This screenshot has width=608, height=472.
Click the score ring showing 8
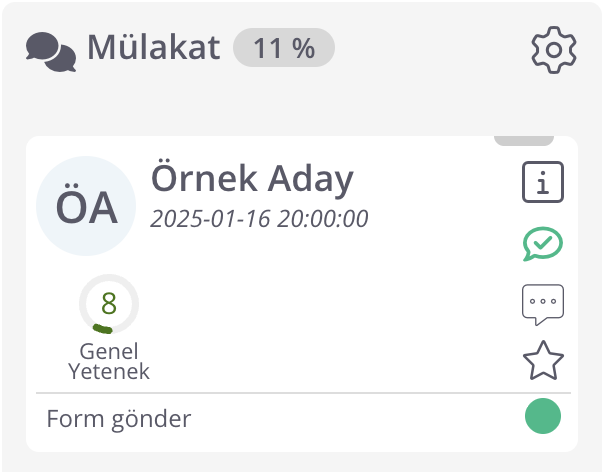pyautogui.click(x=109, y=302)
